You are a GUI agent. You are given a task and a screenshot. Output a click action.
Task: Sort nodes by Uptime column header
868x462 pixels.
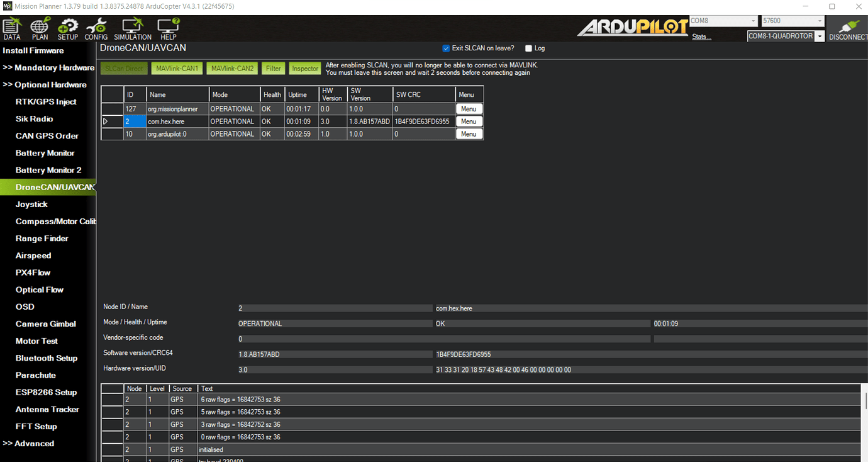pos(302,94)
